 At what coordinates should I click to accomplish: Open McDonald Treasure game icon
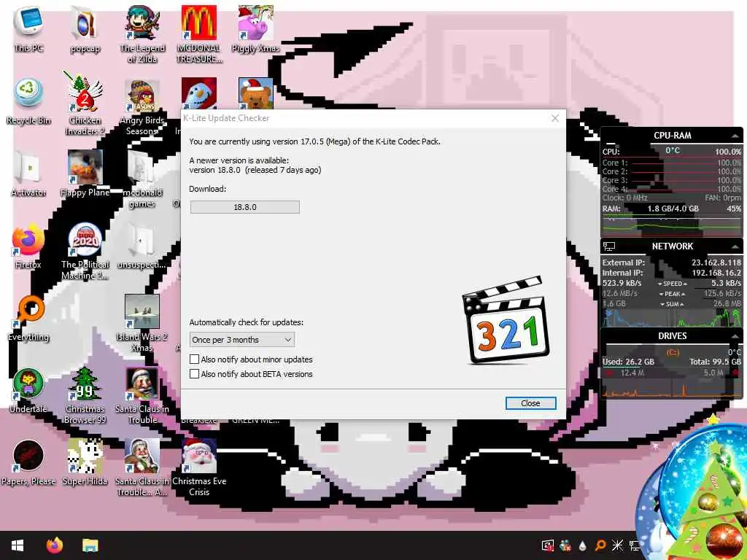198,34
